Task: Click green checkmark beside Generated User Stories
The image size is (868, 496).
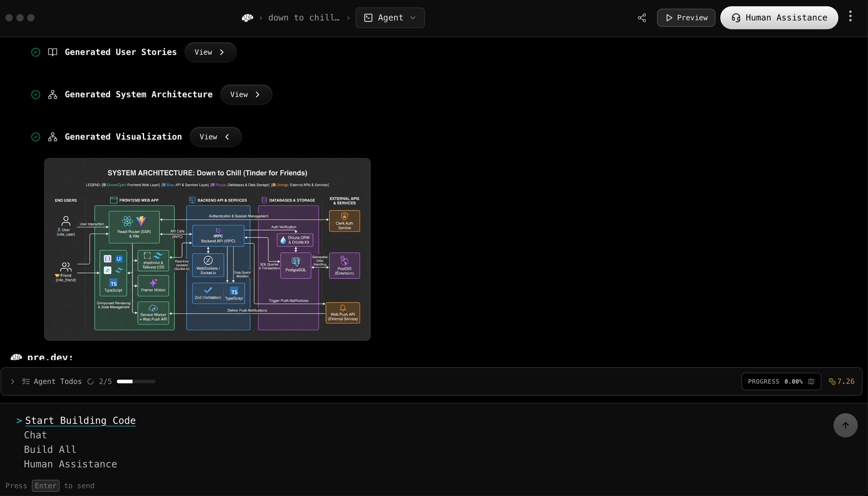Action: [36, 52]
